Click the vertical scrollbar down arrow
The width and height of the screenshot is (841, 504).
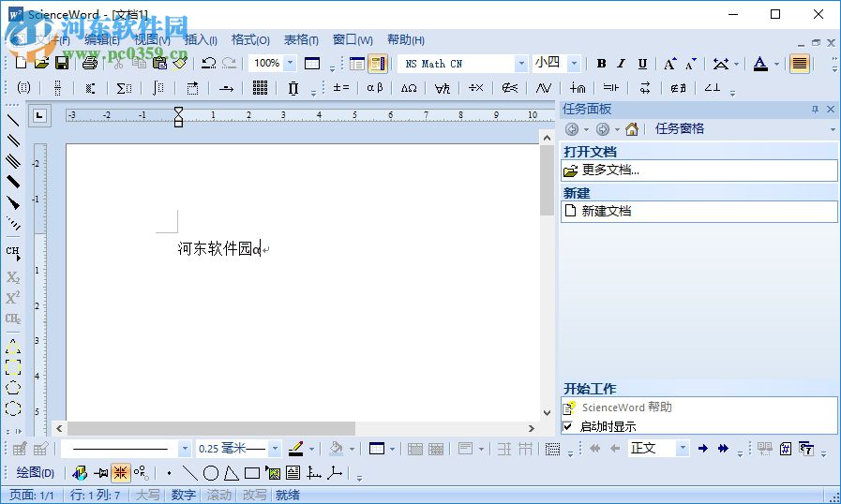click(x=548, y=413)
